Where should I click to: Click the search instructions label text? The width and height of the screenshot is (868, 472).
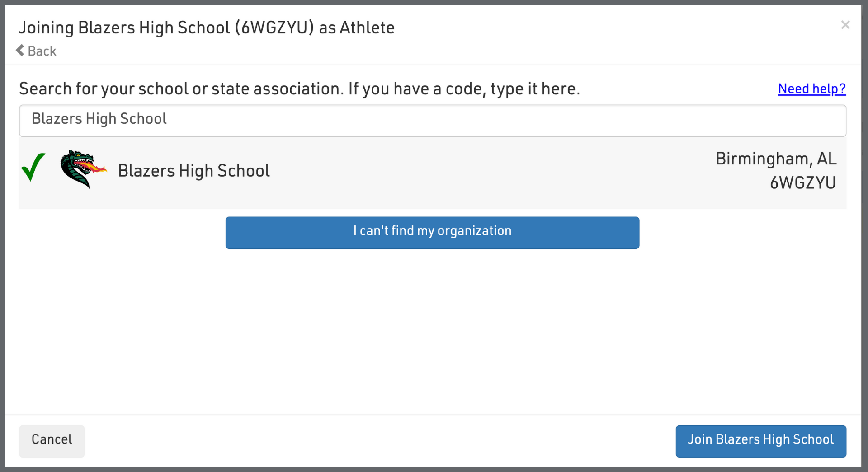[299, 89]
